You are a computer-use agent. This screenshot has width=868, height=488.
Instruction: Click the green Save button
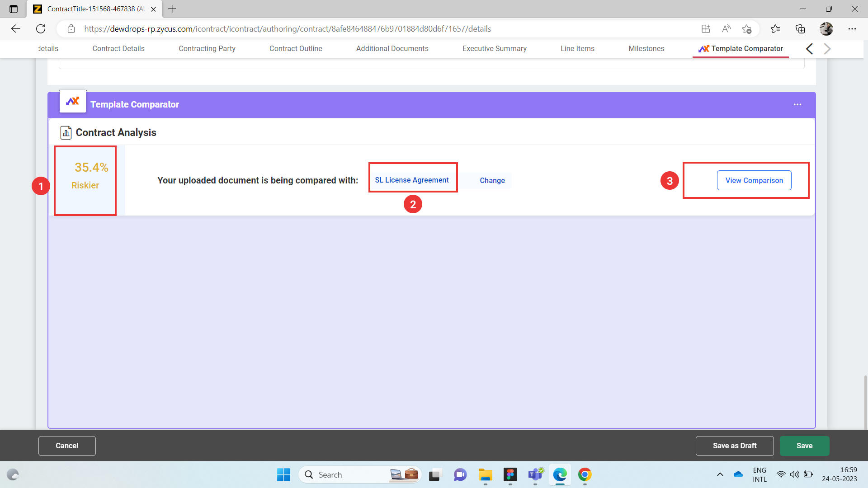coord(804,446)
